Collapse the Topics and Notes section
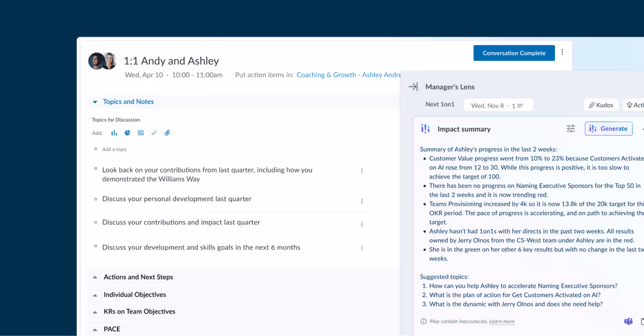644x336 pixels. point(95,101)
